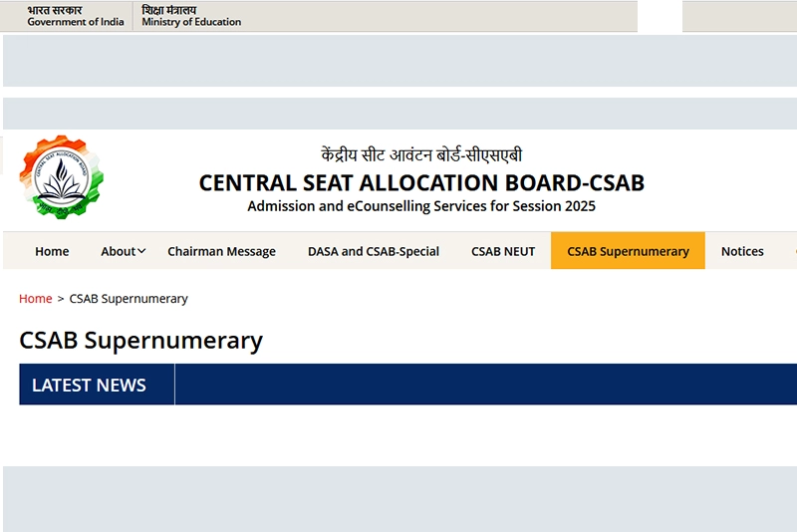Navigate to CSAB NEUT
Screen dimensions: 797x532
(x=503, y=251)
